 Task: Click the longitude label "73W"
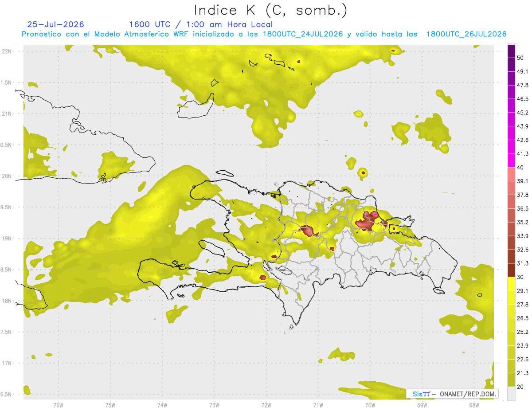[214, 405]
